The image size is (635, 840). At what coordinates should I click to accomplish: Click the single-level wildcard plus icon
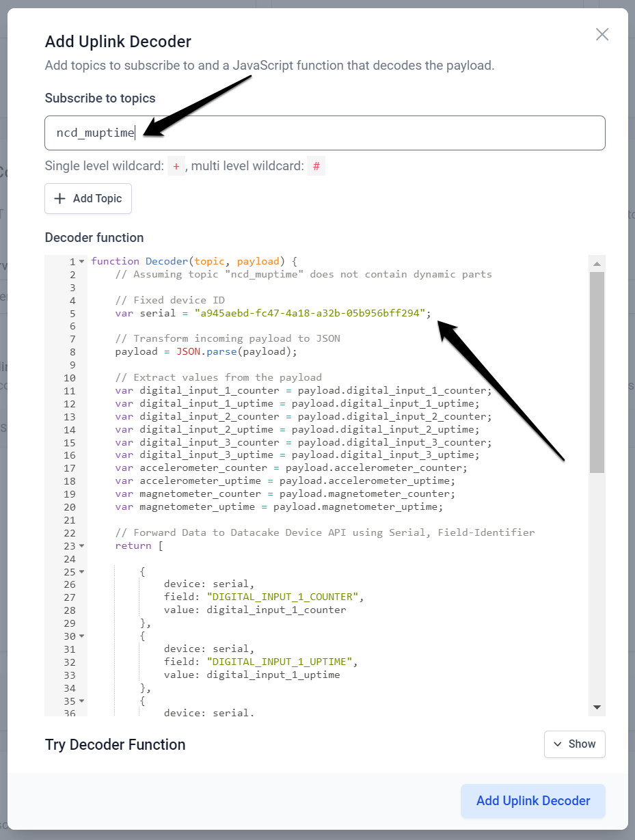tap(176, 165)
